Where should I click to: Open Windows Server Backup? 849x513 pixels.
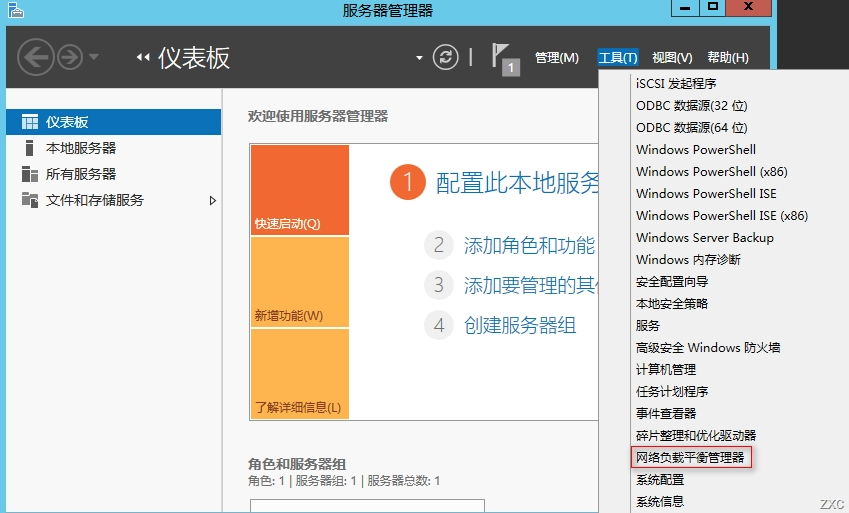[x=704, y=237]
